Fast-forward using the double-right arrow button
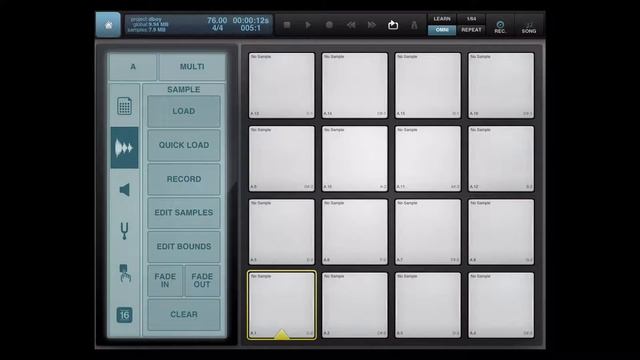 (x=372, y=25)
